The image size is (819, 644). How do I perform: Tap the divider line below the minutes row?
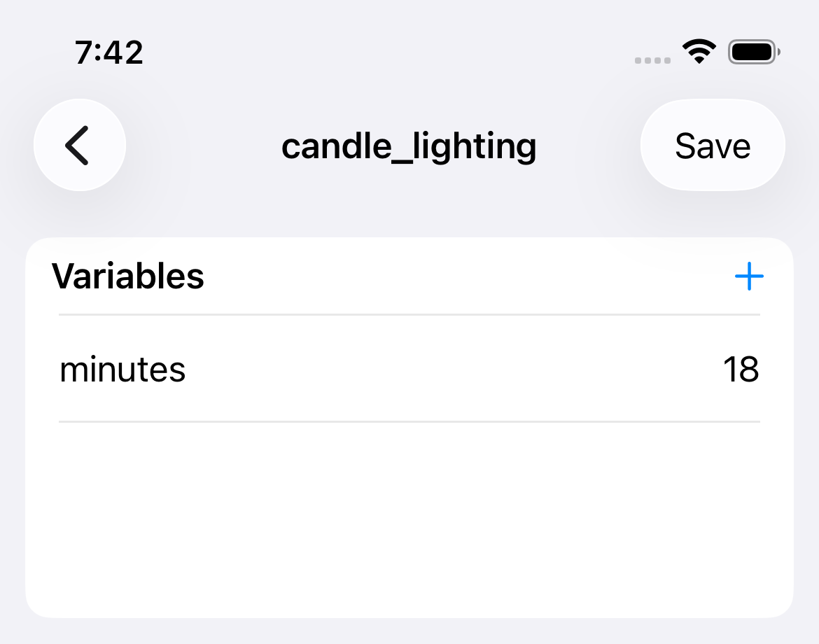(409, 421)
